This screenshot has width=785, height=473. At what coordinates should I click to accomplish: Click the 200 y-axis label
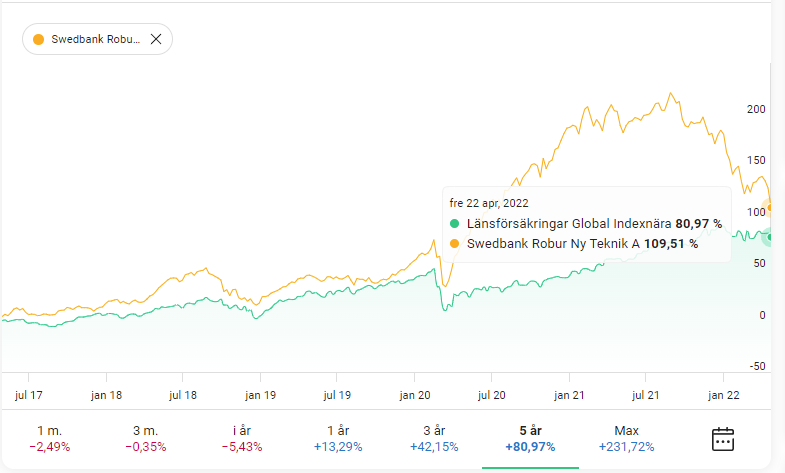756,108
